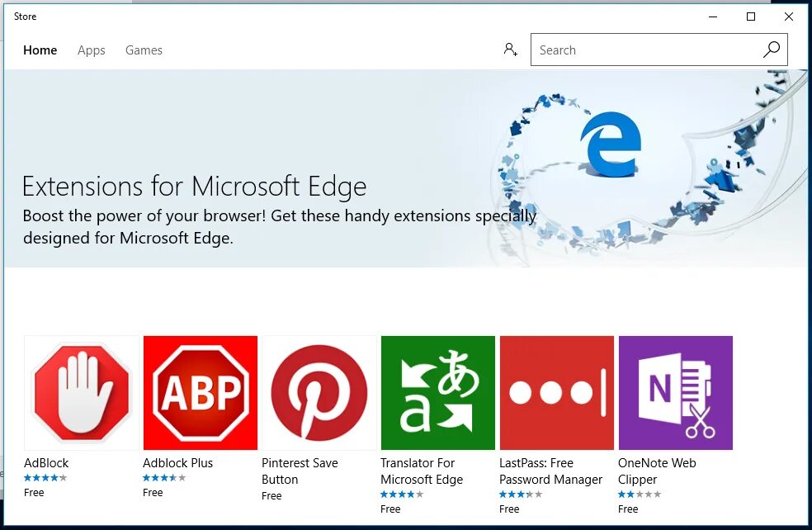Screen dimensions: 812x530
Task: Close the Store window
Action: pyautogui.click(x=789, y=17)
